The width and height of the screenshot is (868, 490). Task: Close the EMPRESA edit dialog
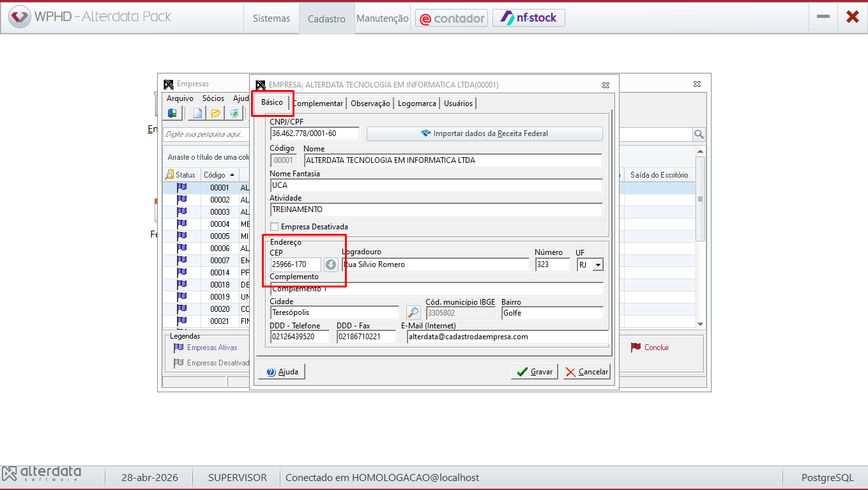pos(605,85)
